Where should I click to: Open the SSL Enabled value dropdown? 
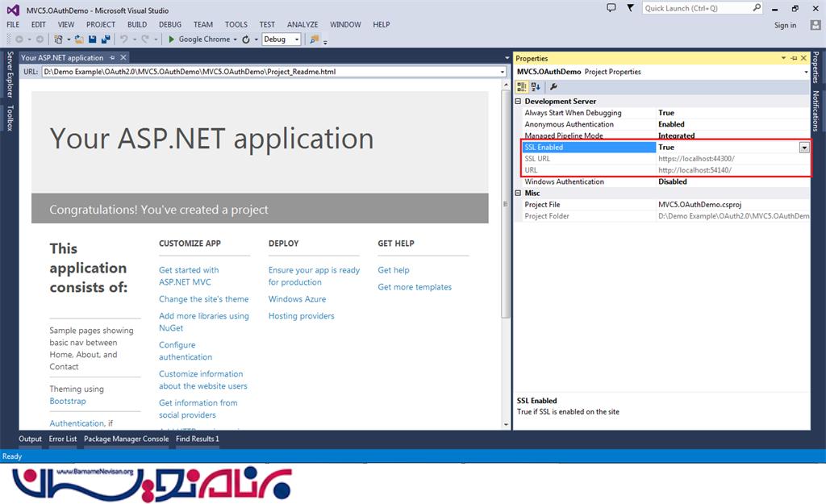pyautogui.click(x=803, y=148)
